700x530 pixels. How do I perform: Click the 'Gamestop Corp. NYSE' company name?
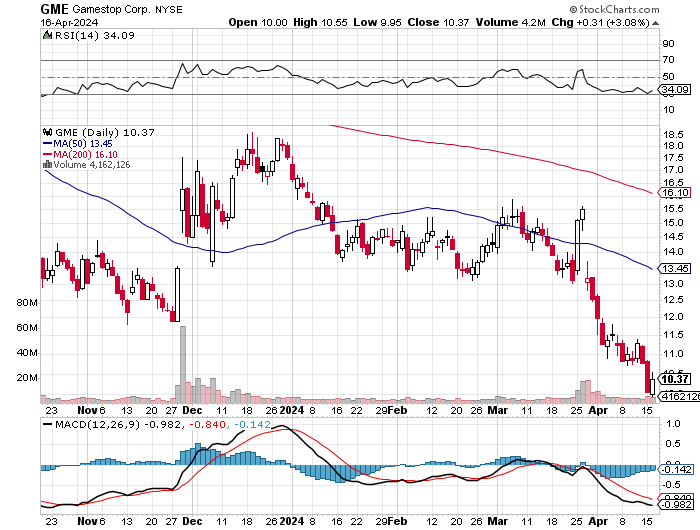[x=127, y=9]
